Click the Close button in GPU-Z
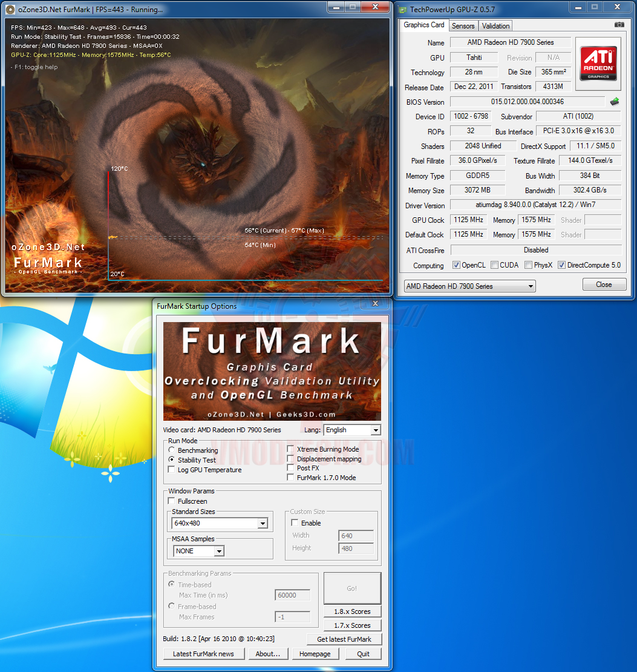Viewport: 637px width, 672px height. [604, 284]
